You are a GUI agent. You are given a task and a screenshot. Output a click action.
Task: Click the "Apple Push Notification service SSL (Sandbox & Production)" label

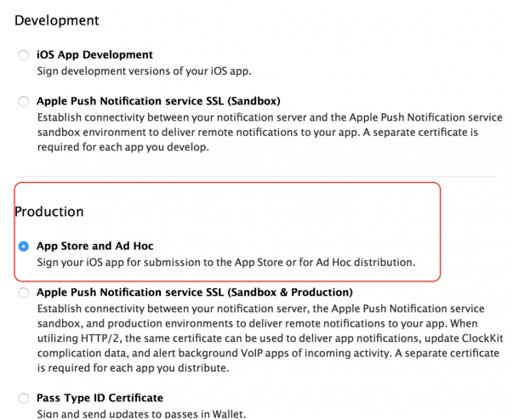pyautogui.click(x=195, y=292)
